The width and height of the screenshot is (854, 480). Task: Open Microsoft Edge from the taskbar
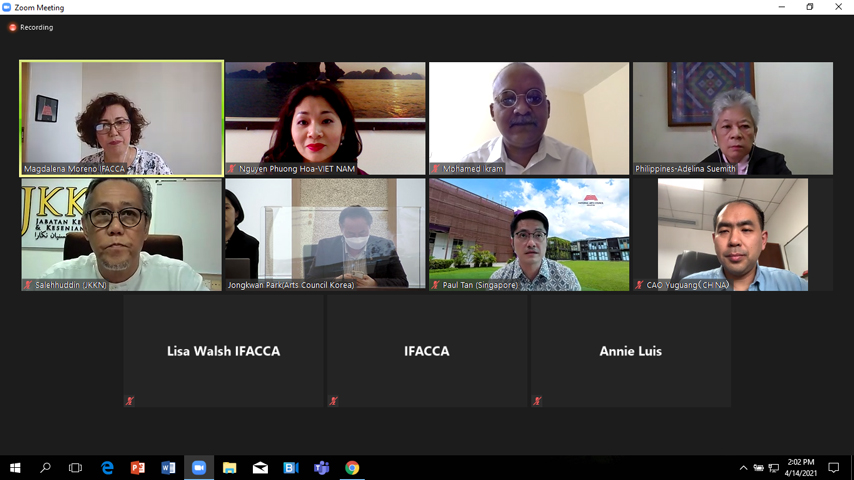pos(107,467)
